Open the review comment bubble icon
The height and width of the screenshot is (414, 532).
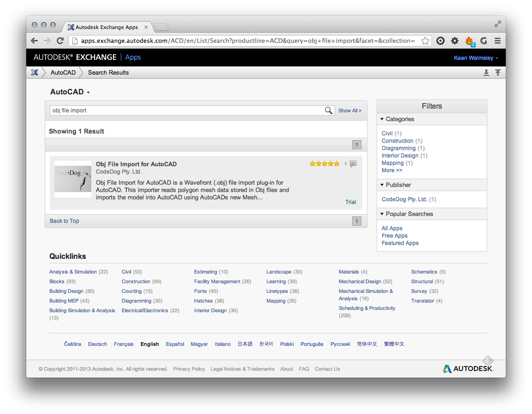pyautogui.click(x=353, y=164)
